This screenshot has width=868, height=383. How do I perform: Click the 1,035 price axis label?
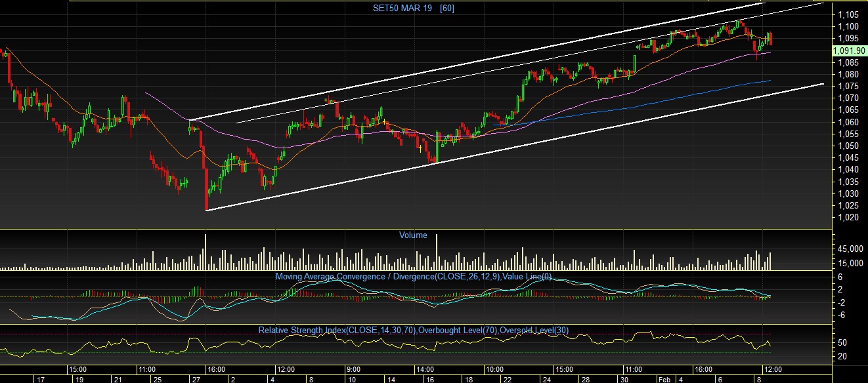click(848, 182)
